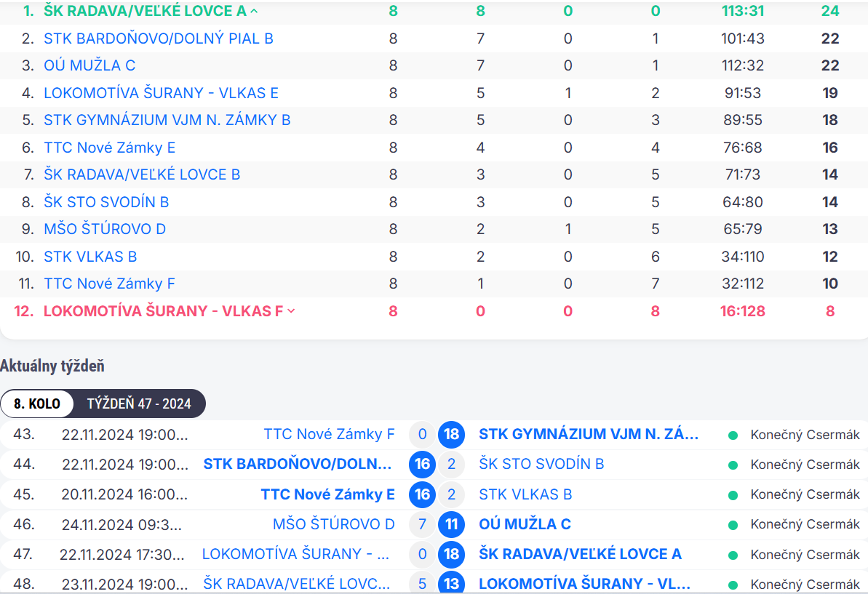
Task: Select the 8. KOLO tab
Action: (x=37, y=404)
